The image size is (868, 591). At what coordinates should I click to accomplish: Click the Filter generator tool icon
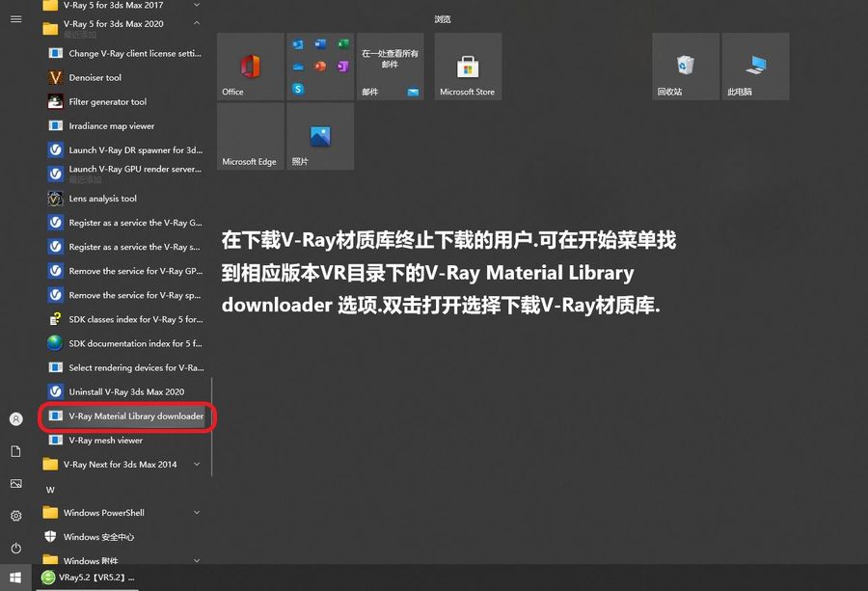click(x=55, y=102)
